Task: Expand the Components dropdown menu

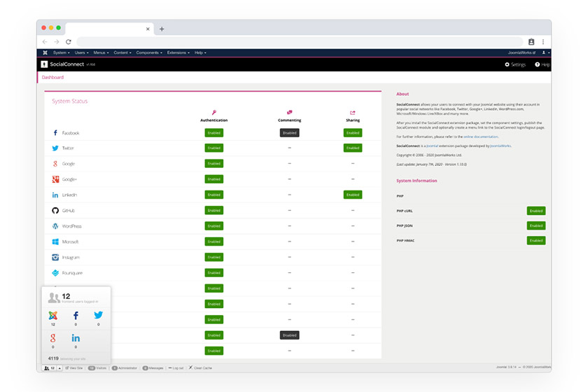Action: pyautogui.click(x=149, y=53)
